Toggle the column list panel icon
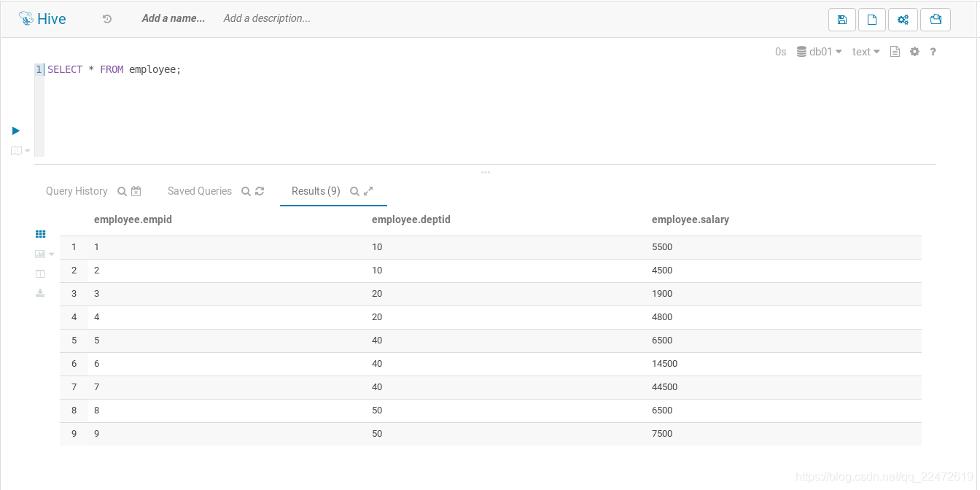The image size is (980, 490). click(x=41, y=273)
